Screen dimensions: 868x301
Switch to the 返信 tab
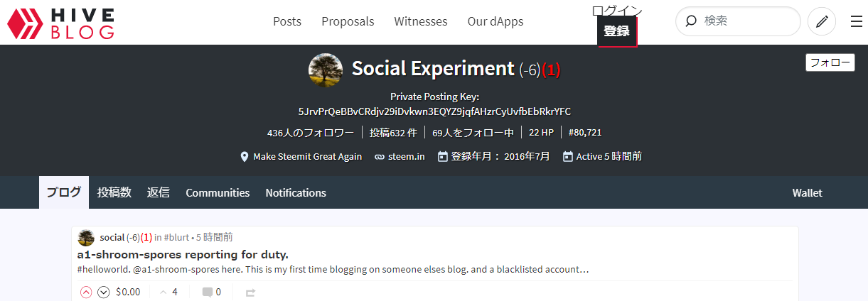tap(159, 192)
